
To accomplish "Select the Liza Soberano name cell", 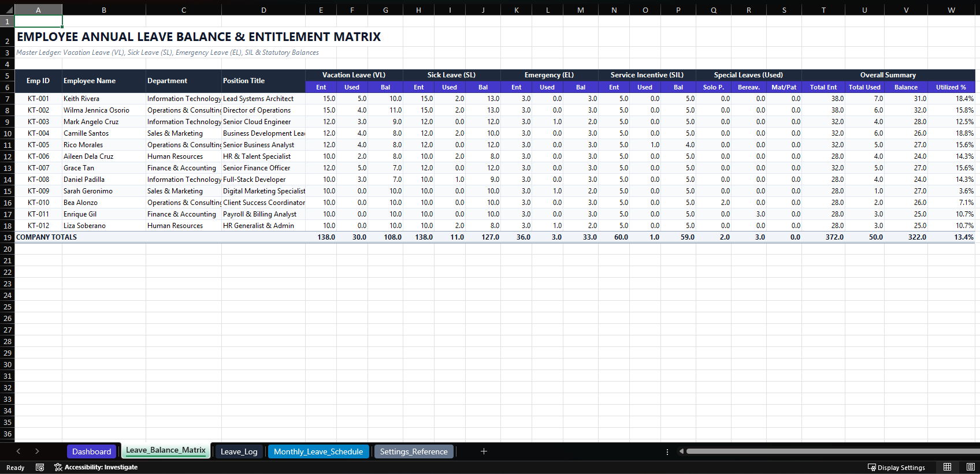I will (x=104, y=226).
